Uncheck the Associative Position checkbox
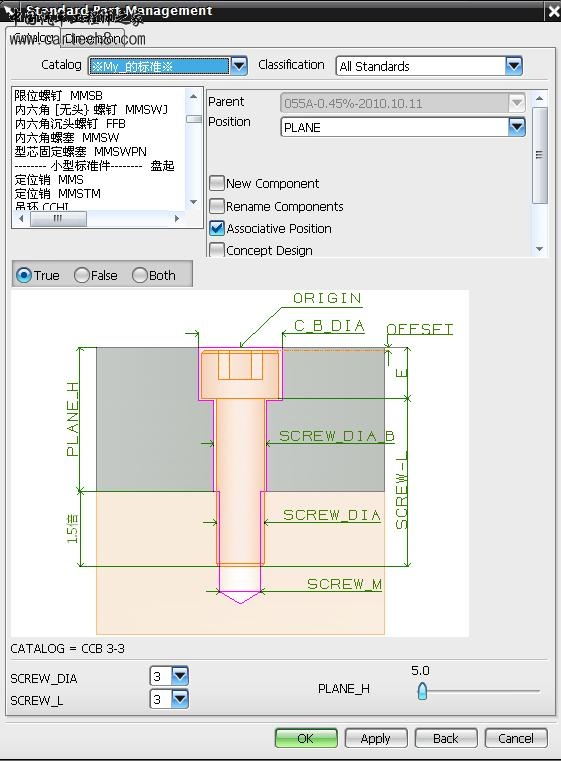Viewport: 561px width, 761px height. tap(216, 228)
